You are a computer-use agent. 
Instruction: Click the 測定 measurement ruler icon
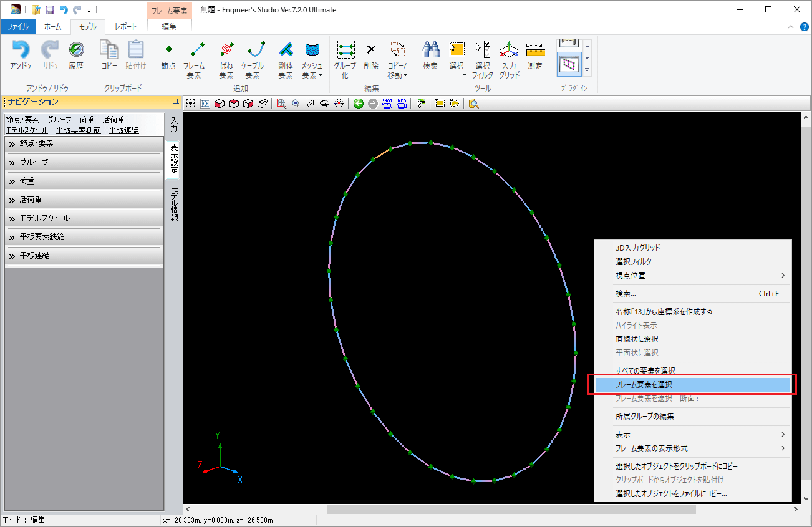(535, 56)
